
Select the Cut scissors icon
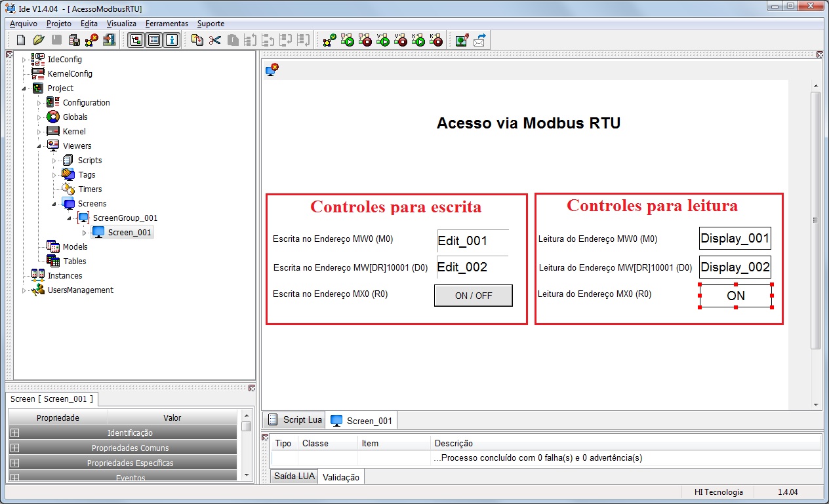(x=214, y=40)
